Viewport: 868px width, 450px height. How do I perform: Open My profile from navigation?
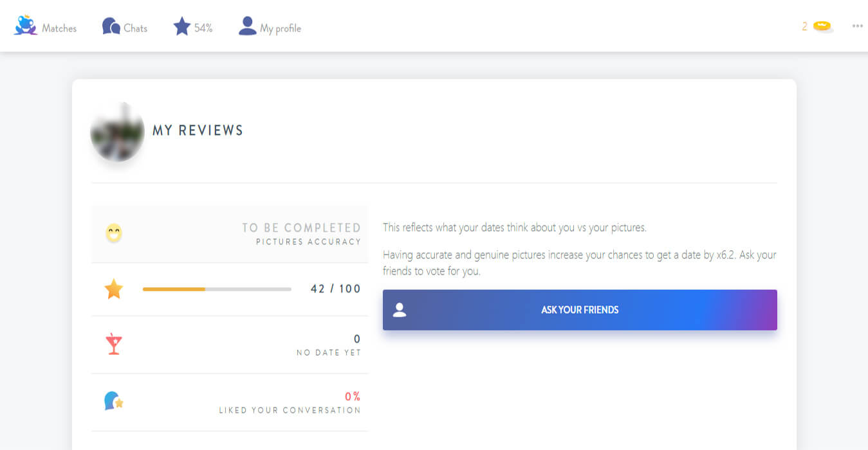tap(270, 26)
